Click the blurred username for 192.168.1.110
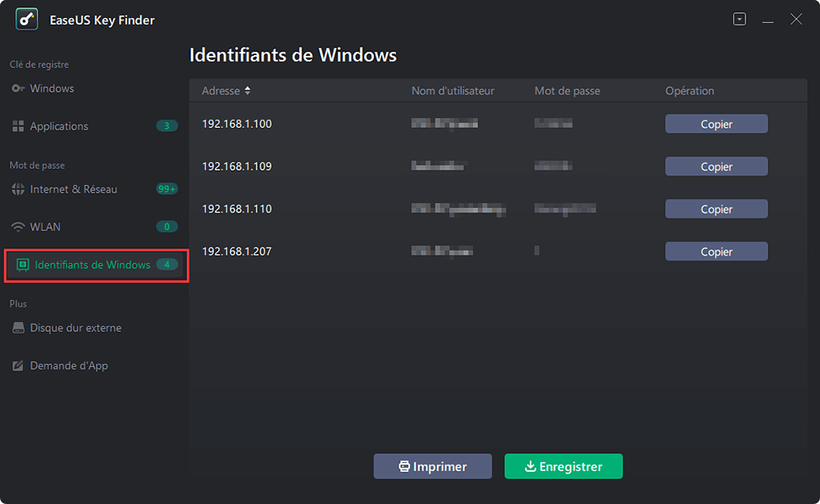The height and width of the screenshot is (504, 820). pyautogui.click(x=458, y=209)
